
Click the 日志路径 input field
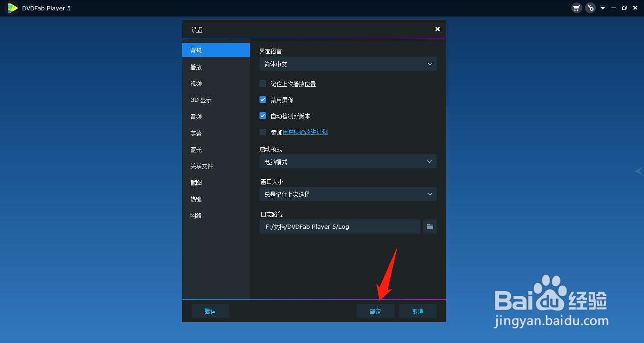(x=340, y=226)
